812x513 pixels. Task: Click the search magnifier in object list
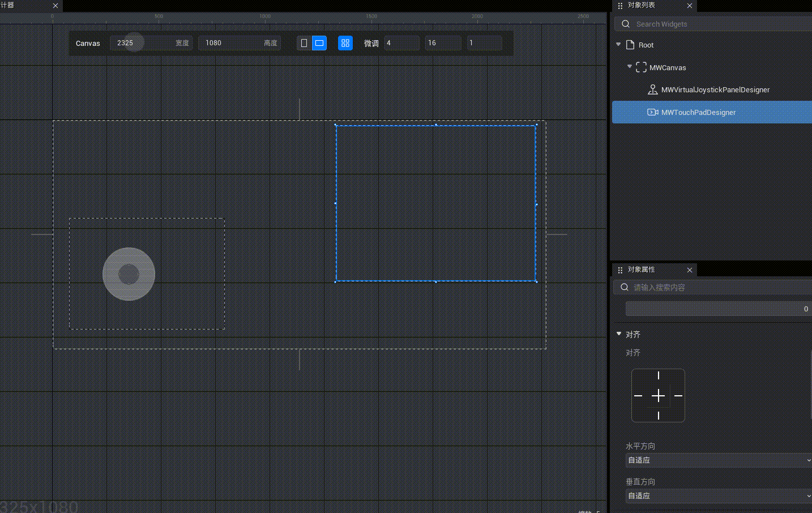tap(626, 24)
